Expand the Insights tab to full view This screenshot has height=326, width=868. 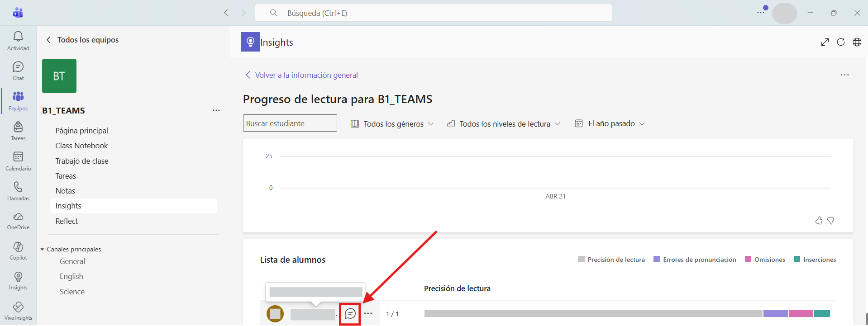pos(825,42)
